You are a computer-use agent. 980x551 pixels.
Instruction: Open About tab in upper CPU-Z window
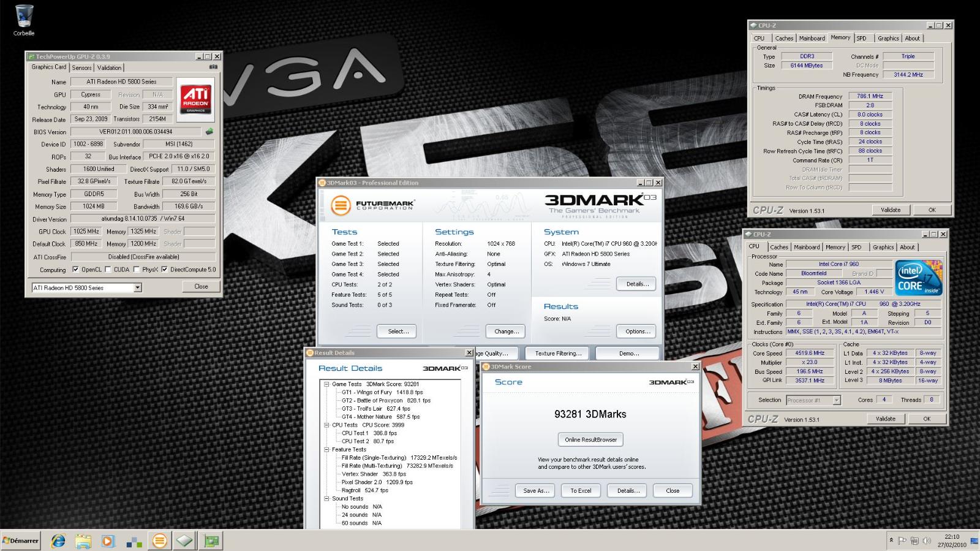(x=912, y=38)
